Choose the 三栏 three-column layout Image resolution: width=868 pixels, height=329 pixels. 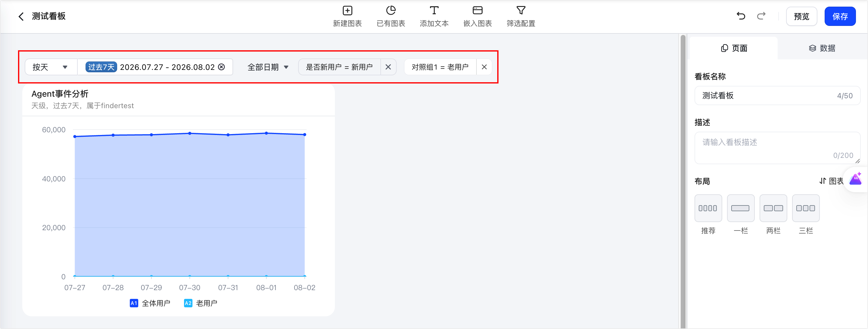click(x=805, y=208)
